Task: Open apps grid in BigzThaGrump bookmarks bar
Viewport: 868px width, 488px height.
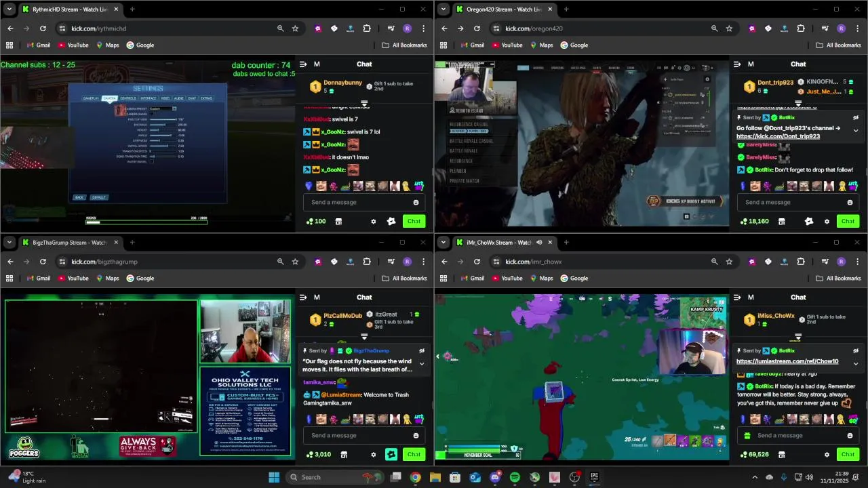Action: [x=9, y=278]
